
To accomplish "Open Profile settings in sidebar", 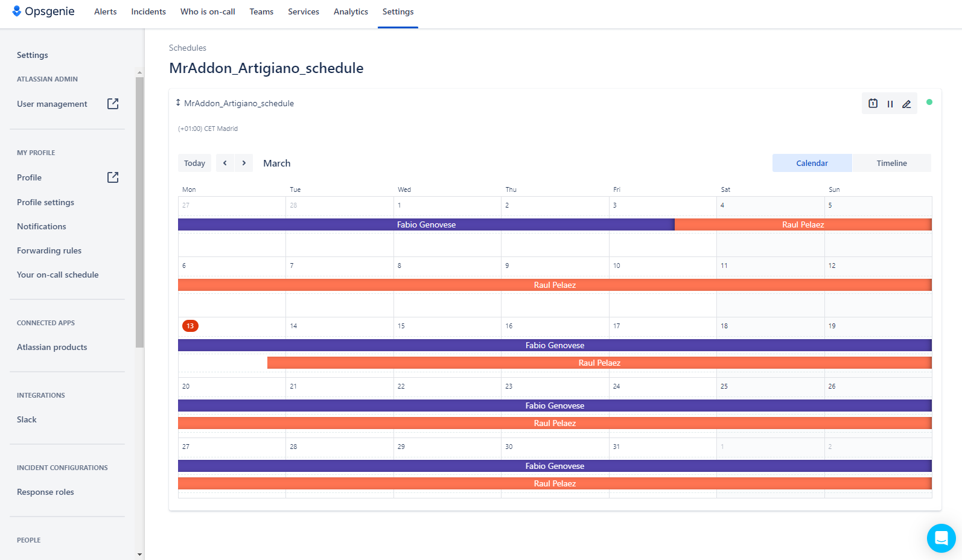I will coord(45,202).
